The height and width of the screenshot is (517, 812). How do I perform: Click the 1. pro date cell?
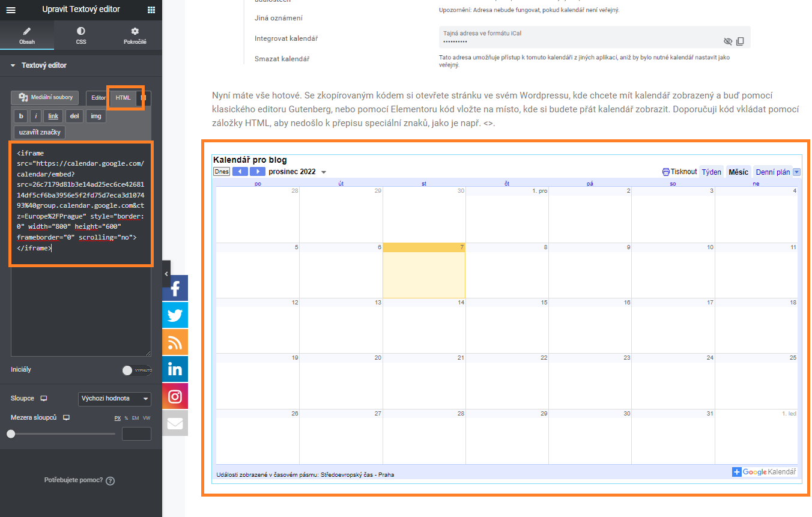[507, 214]
